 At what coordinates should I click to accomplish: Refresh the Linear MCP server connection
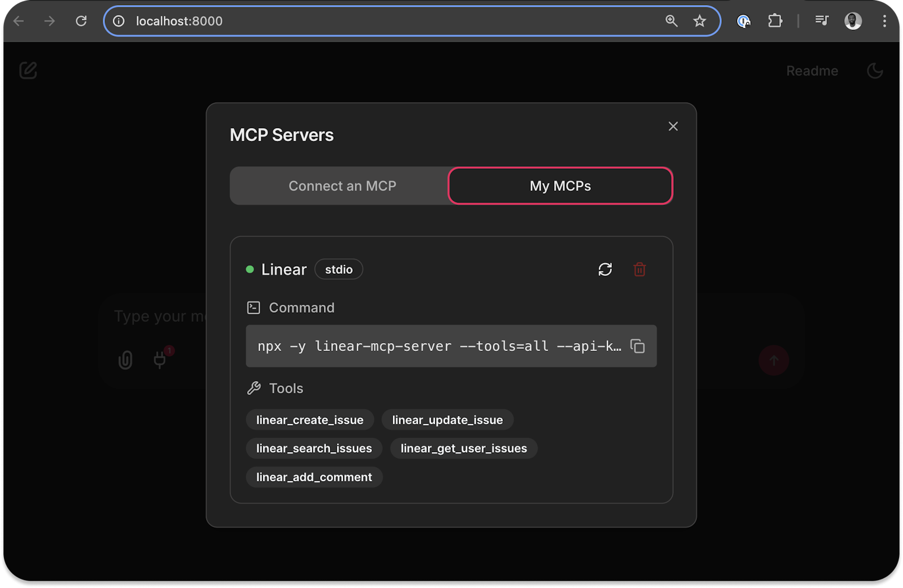[x=605, y=270]
